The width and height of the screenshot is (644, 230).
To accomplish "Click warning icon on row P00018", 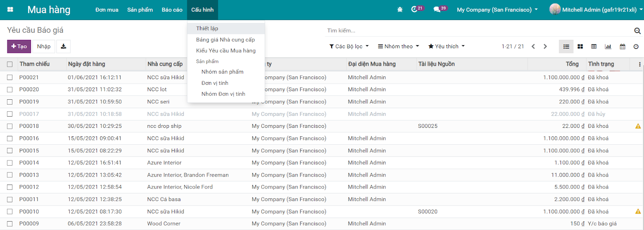I will pos(638,126).
